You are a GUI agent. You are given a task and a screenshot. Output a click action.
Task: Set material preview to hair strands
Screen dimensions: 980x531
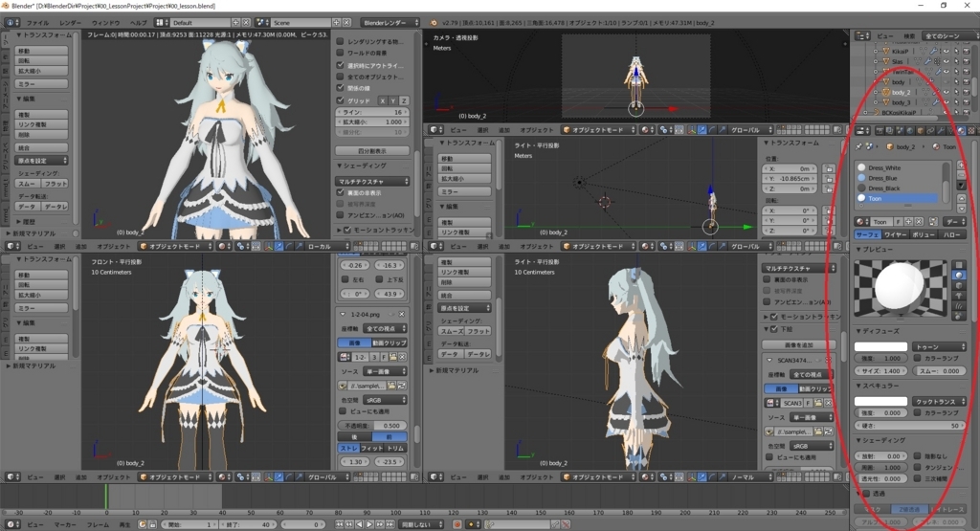[959, 306]
